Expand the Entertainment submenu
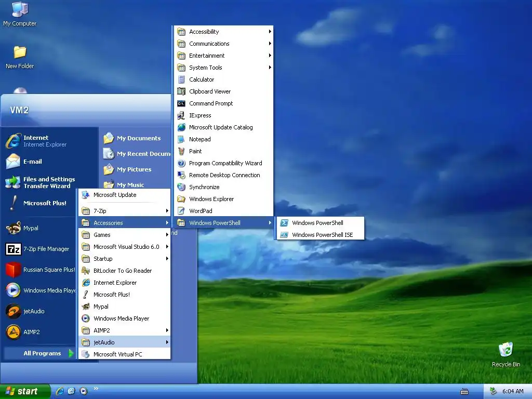 pyautogui.click(x=223, y=55)
